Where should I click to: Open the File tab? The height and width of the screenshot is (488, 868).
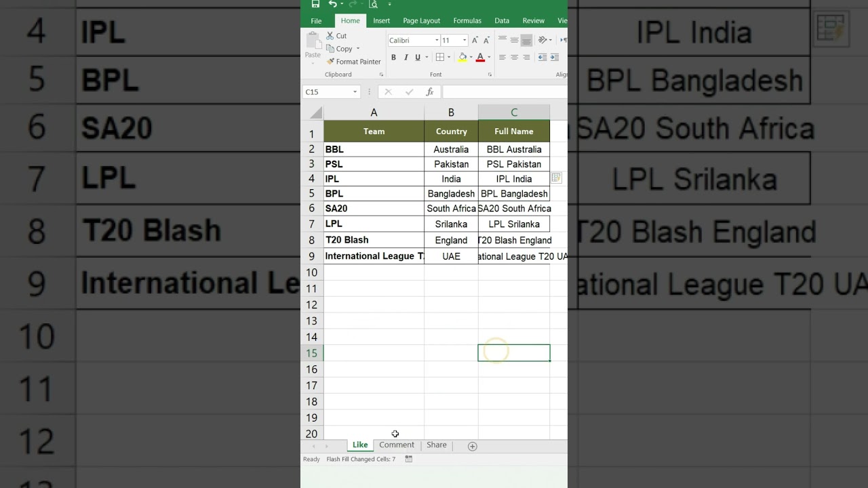click(316, 21)
